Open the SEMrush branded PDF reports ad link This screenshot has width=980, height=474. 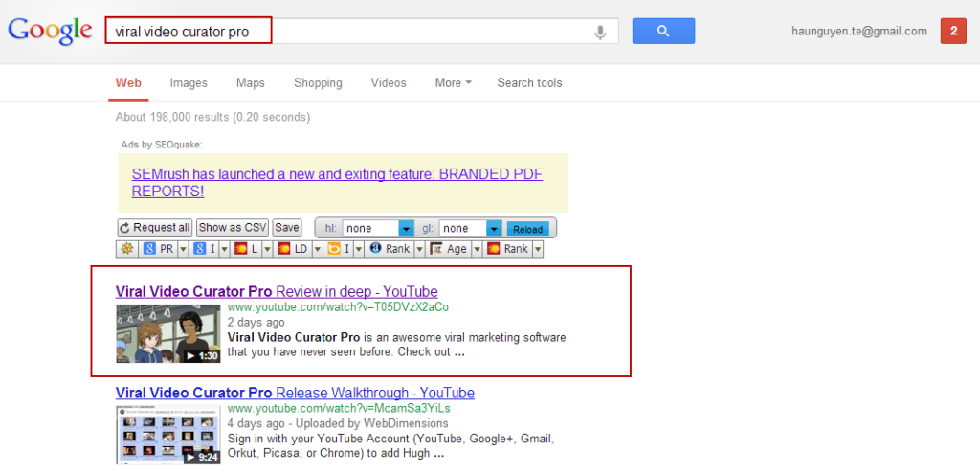click(x=337, y=183)
